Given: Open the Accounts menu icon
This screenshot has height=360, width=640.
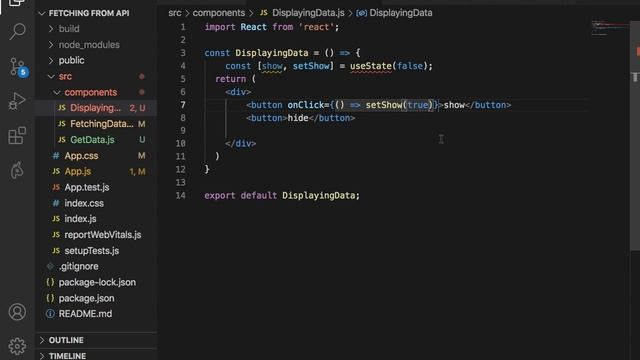Looking at the screenshot, I should pyautogui.click(x=17, y=312).
